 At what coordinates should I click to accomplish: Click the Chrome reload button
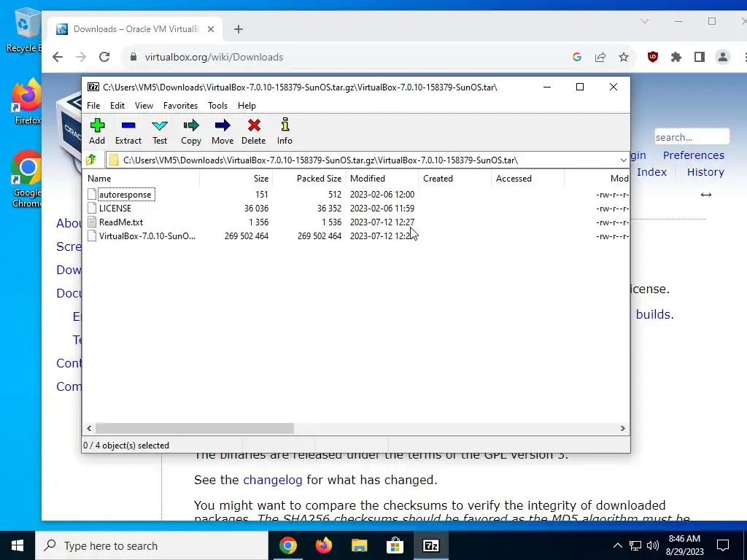104,57
